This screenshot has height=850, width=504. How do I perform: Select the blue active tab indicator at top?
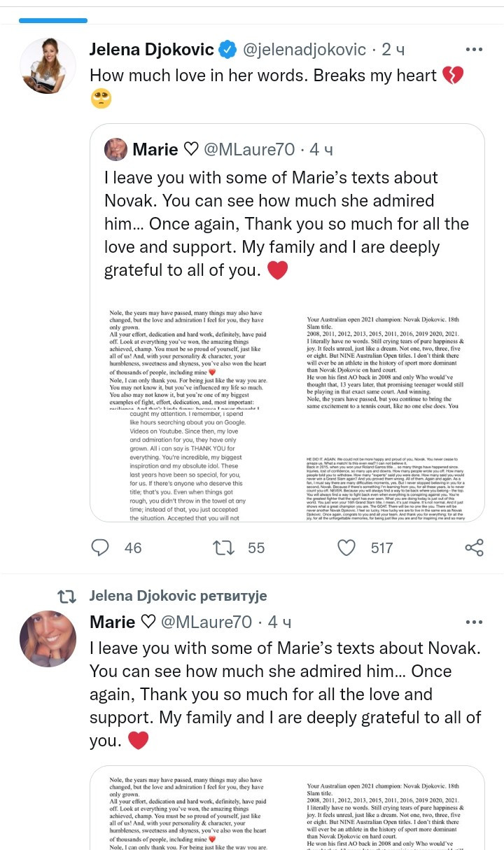[x=53, y=20]
